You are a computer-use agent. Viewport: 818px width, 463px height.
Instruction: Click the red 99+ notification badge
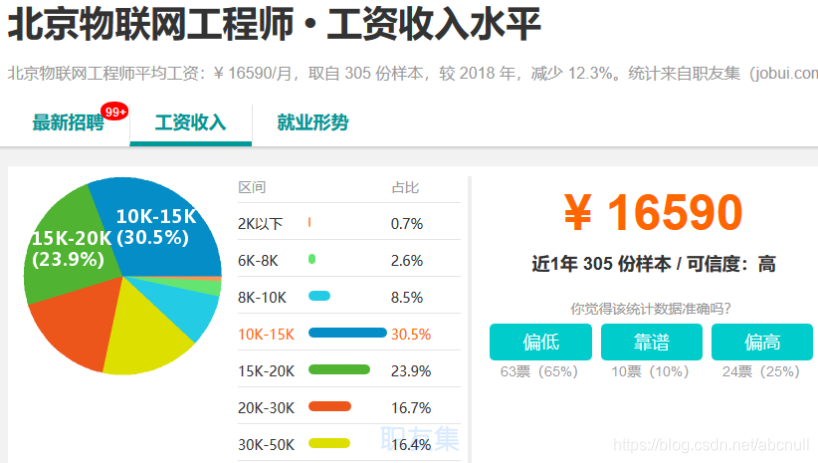pyautogui.click(x=115, y=112)
